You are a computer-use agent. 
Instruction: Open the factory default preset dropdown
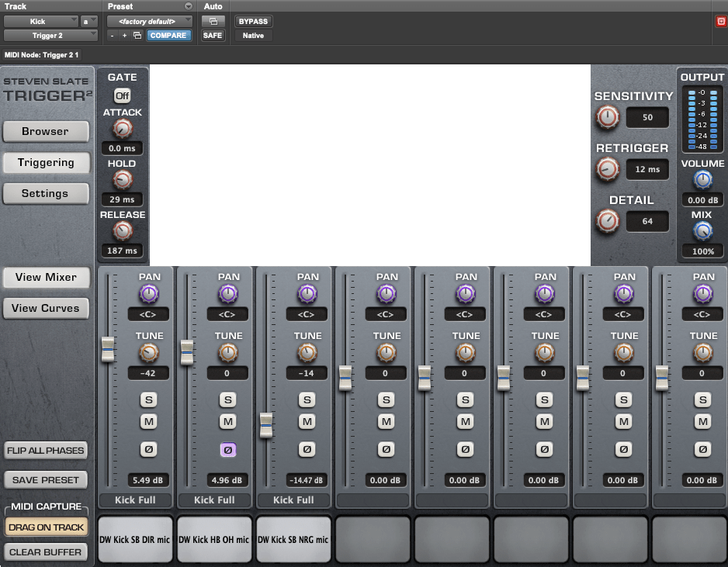click(149, 21)
